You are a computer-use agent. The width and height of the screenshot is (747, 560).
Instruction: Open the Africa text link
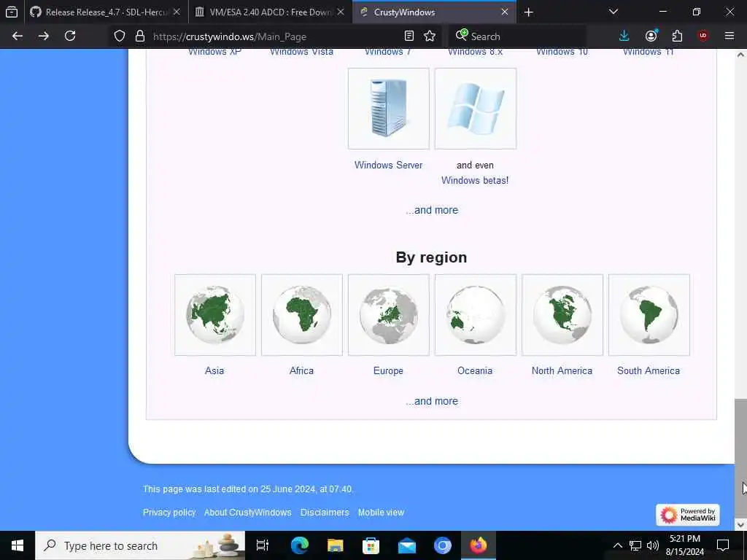[301, 370]
